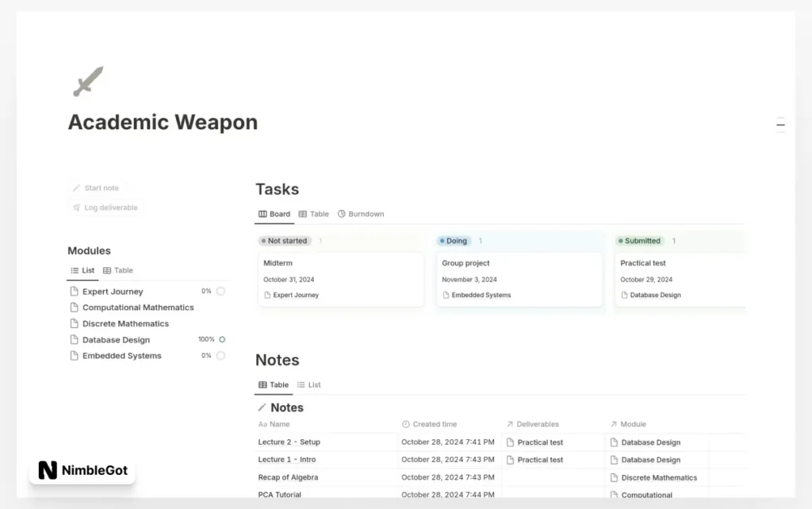Click the Discrete Mathematics page icon in Modules
The height and width of the screenshot is (509, 812).
click(x=74, y=323)
